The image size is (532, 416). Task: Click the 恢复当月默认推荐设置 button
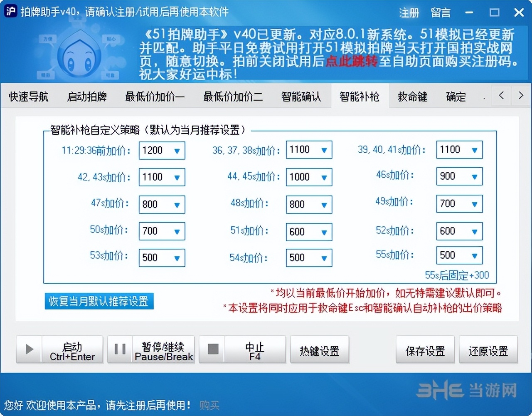99,301
